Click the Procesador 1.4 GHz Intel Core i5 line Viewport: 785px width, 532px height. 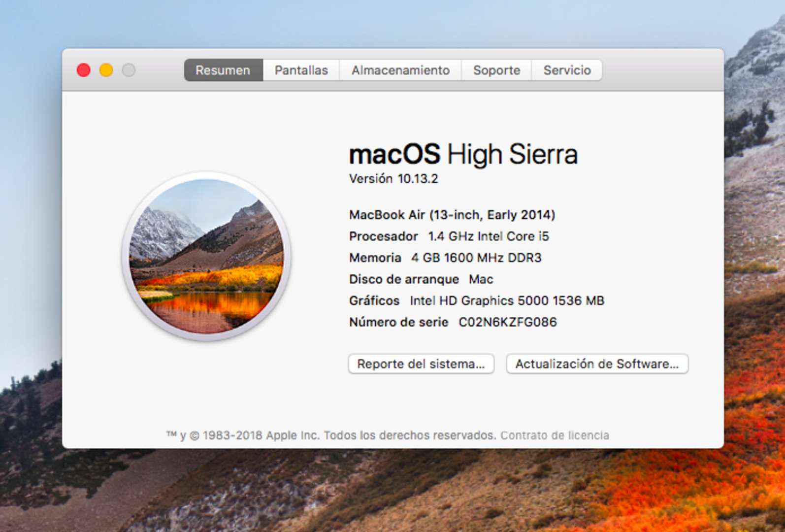click(x=449, y=236)
